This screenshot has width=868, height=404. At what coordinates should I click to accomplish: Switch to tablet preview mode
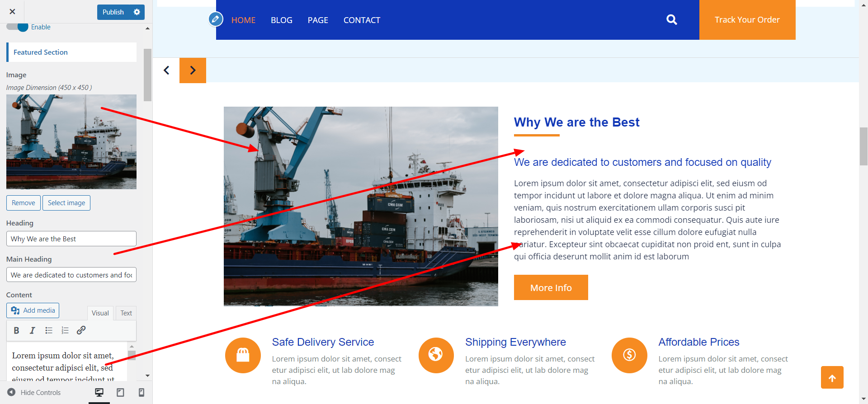point(120,392)
